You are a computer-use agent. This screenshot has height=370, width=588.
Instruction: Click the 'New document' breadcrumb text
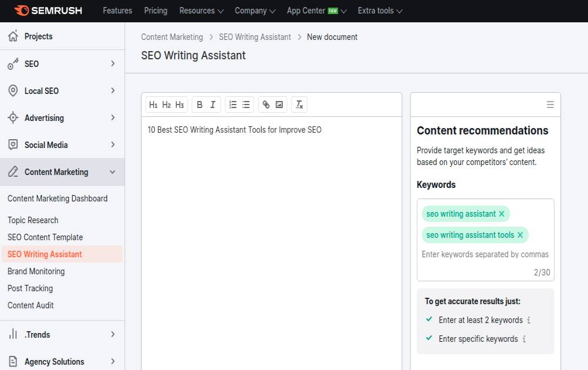point(332,37)
